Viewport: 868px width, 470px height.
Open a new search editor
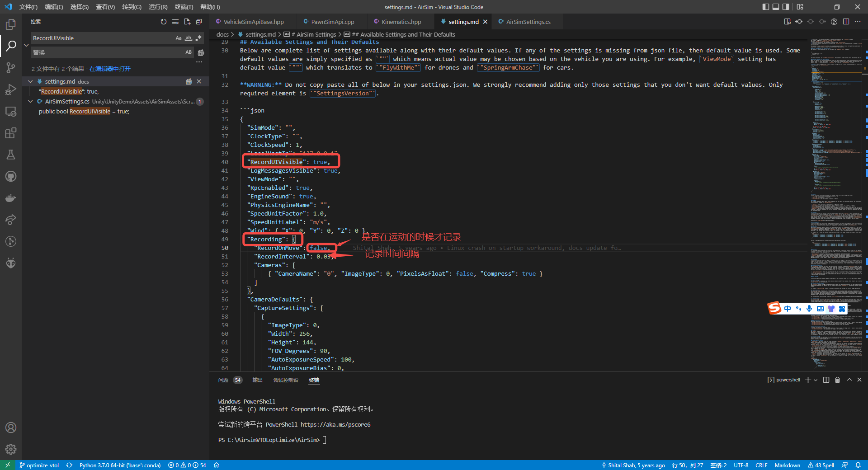pyautogui.click(x=187, y=22)
